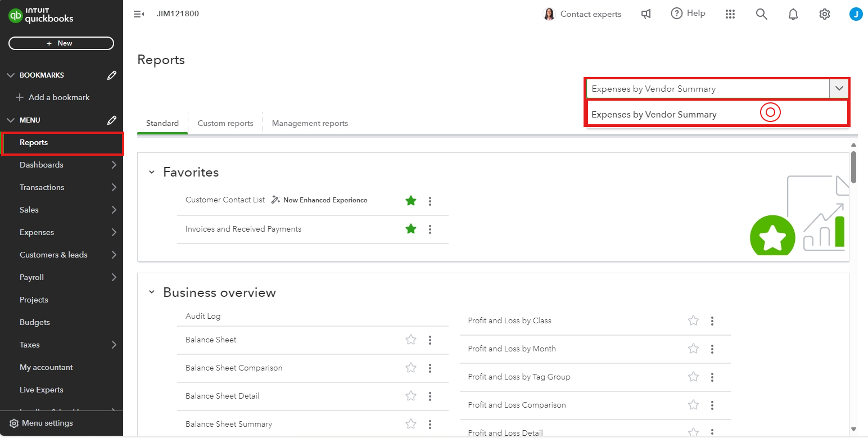This screenshot has height=438, width=868.
Task: Switch to the Custom reports tab
Action: point(225,123)
